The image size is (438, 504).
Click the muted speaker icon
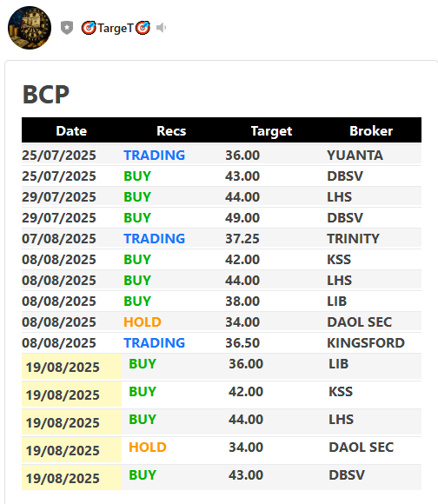[x=161, y=28]
